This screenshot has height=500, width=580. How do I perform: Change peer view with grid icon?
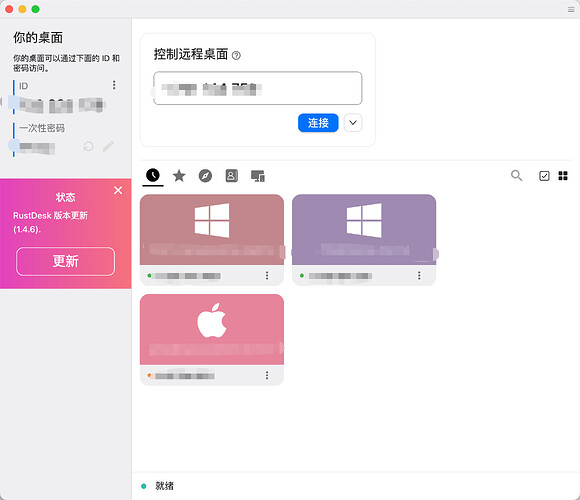[563, 176]
